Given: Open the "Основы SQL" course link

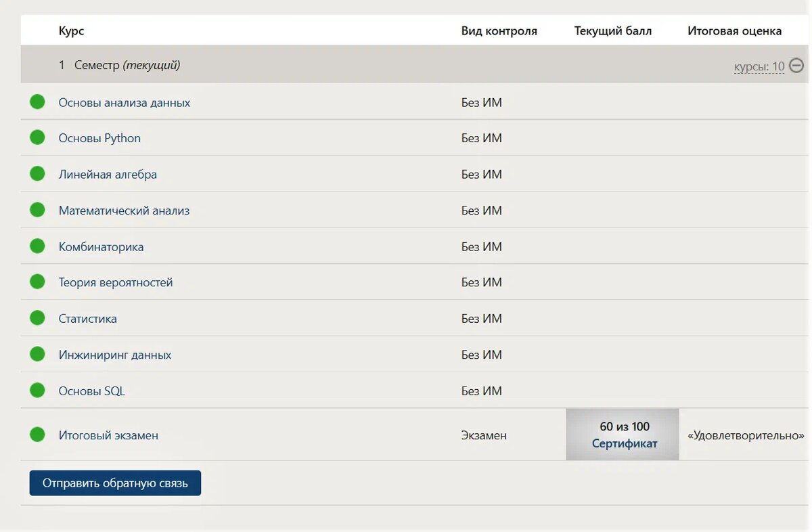Looking at the screenshot, I should point(91,391).
